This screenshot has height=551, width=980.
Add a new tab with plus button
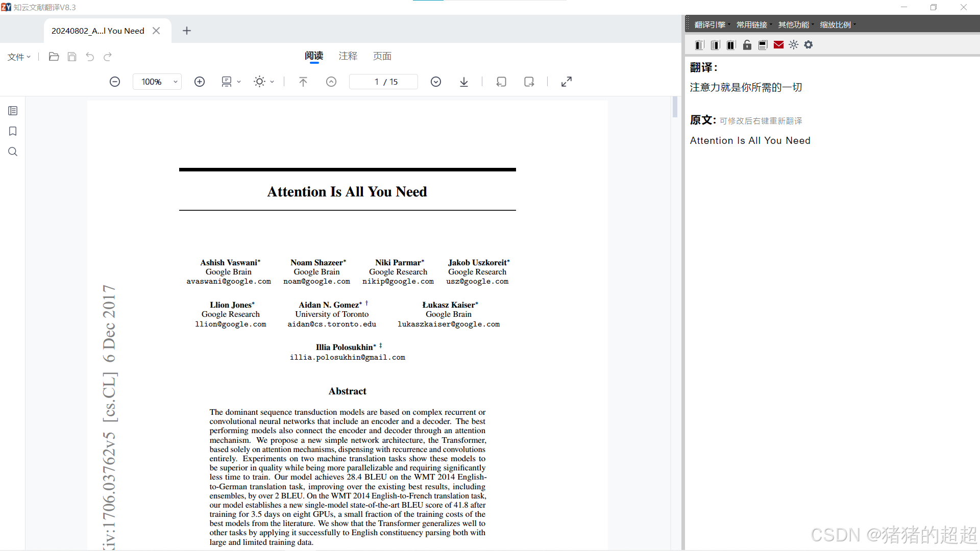(187, 31)
